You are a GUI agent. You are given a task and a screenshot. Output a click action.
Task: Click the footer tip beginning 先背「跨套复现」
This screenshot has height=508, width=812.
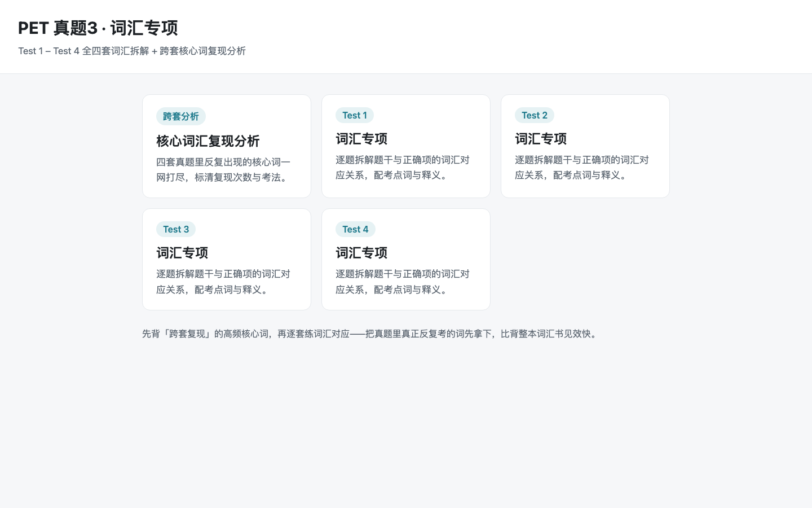click(371, 334)
